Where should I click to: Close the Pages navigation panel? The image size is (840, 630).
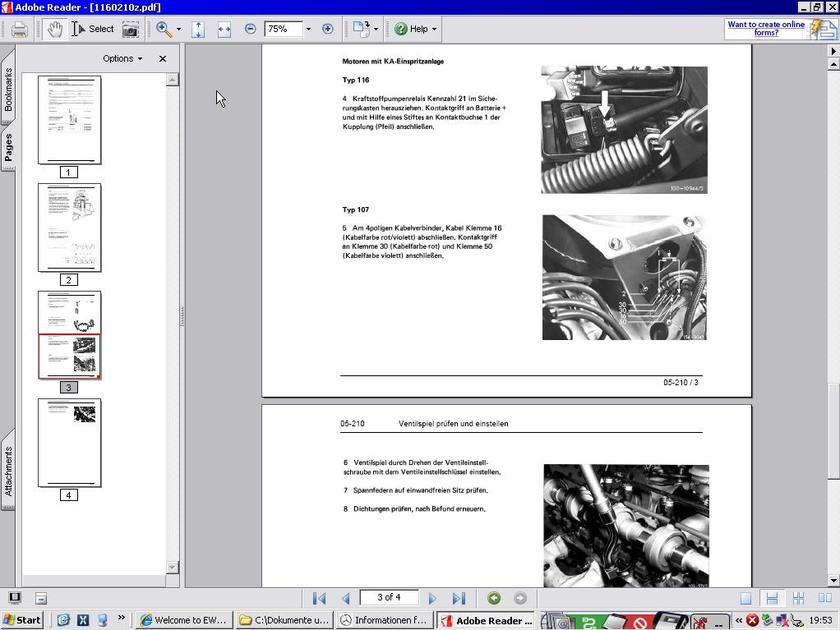click(163, 58)
